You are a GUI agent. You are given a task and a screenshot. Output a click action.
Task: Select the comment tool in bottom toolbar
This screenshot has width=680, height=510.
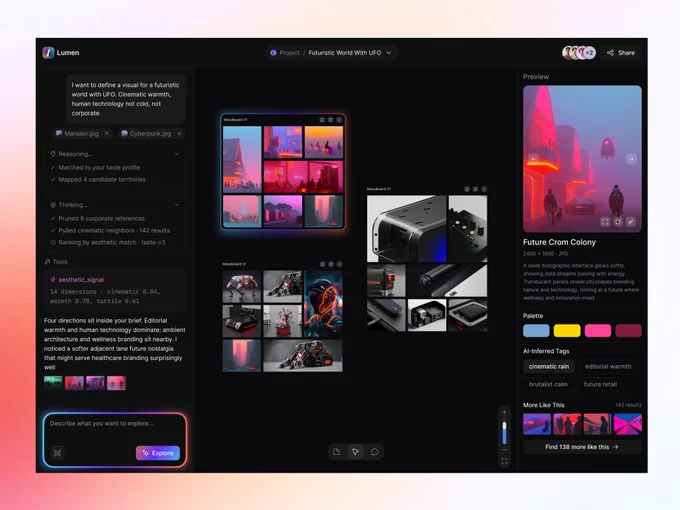click(375, 452)
